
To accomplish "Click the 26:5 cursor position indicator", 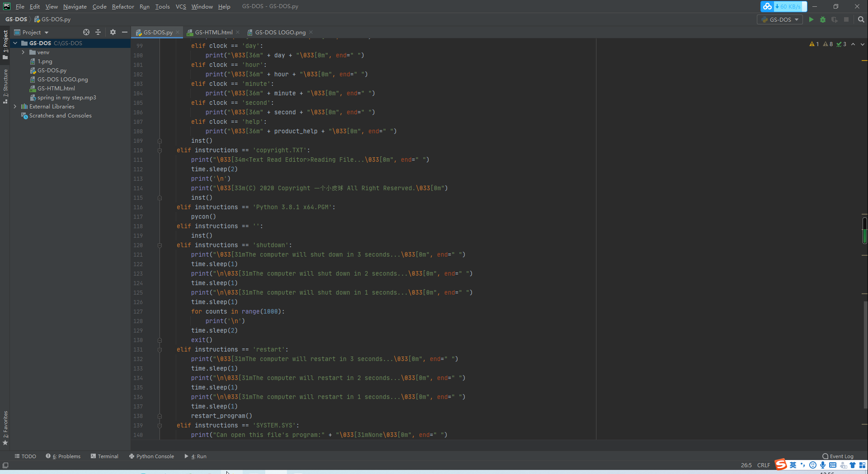I will pyautogui.click(x=746, y=465).
